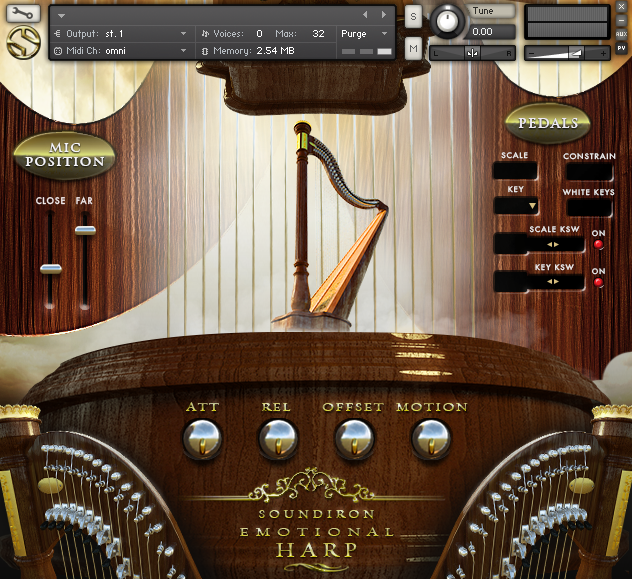Viewport: 632px width, 579px height.
Task: Click the CLOSE mic fader handle
Action: point(51,269)
